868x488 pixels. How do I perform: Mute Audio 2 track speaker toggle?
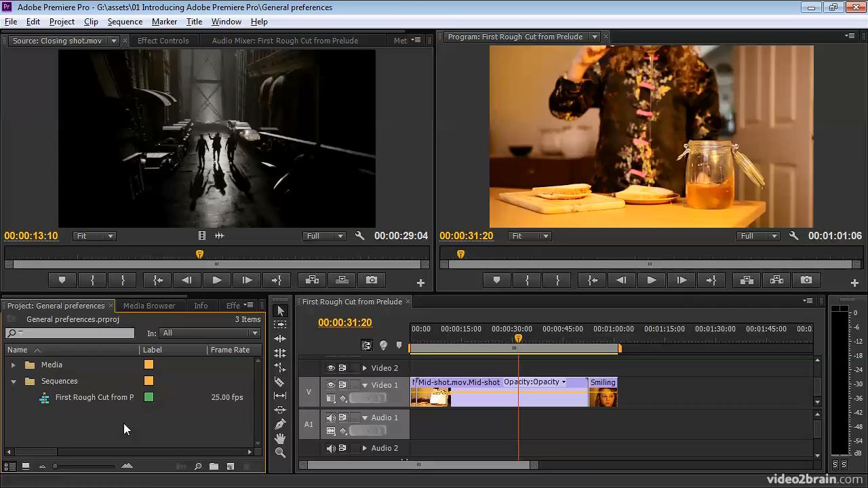[331, 448]
